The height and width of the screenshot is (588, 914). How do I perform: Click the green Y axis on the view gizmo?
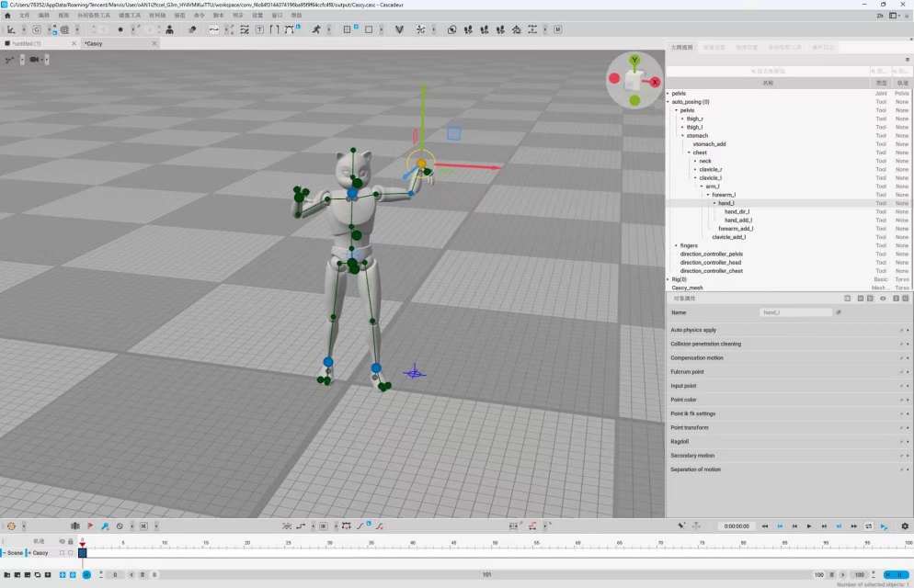click(x=634, y=60)
